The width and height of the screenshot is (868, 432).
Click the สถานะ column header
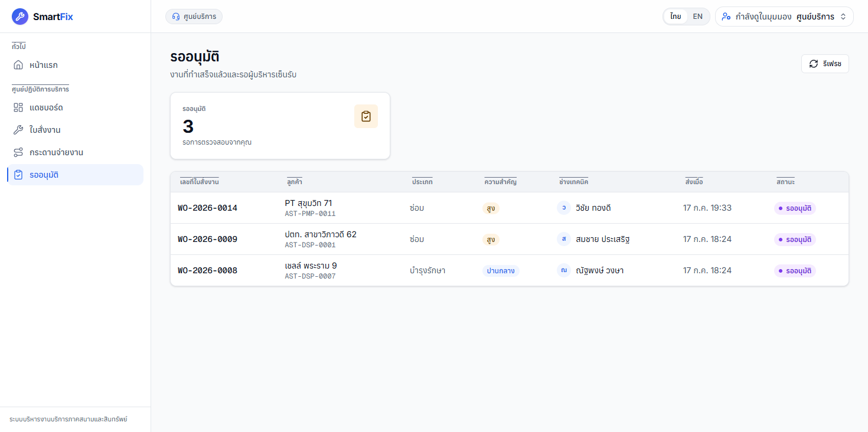point(785,182)
